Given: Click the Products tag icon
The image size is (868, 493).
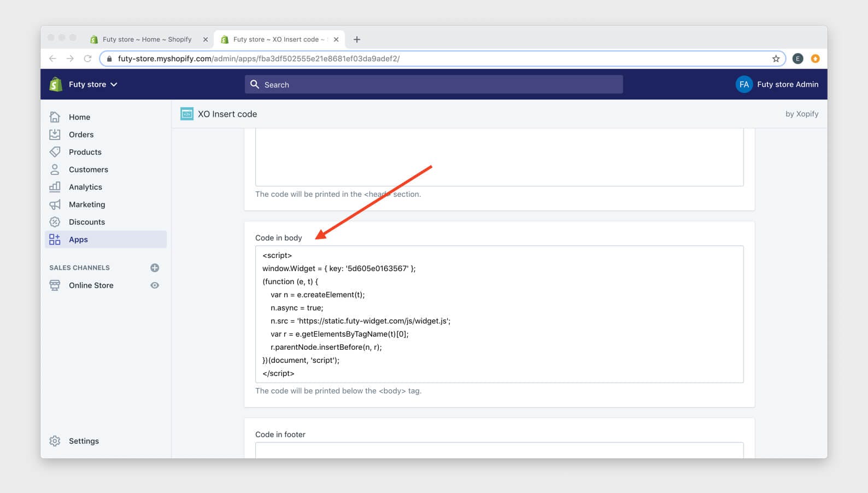Looking at the screenshot, I should tap(55, 152).
